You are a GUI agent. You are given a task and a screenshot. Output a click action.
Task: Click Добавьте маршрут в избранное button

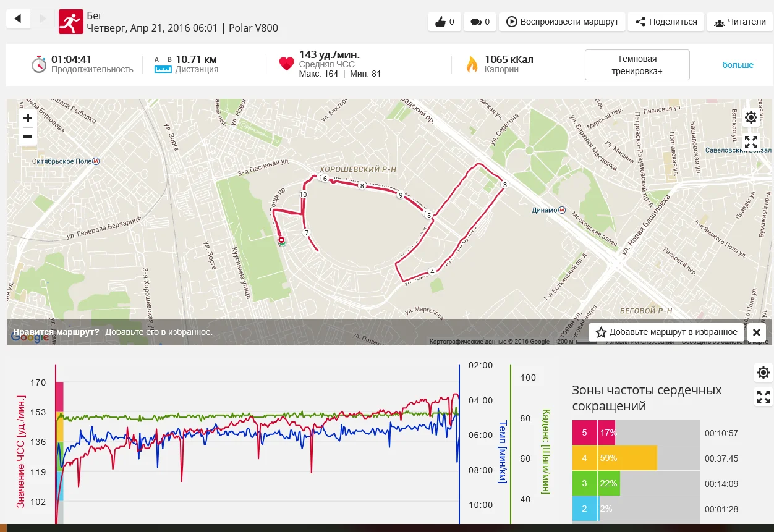(x=666, y=332)
